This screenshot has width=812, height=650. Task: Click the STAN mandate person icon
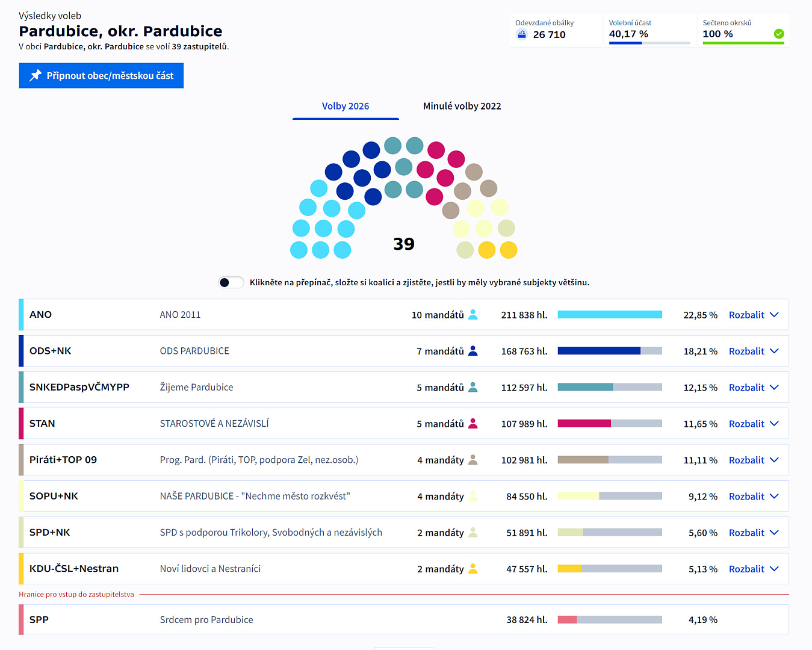(x=473, y=423)
